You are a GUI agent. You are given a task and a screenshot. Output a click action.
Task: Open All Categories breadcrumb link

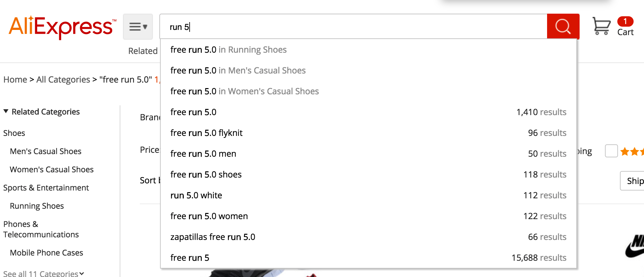63,80
